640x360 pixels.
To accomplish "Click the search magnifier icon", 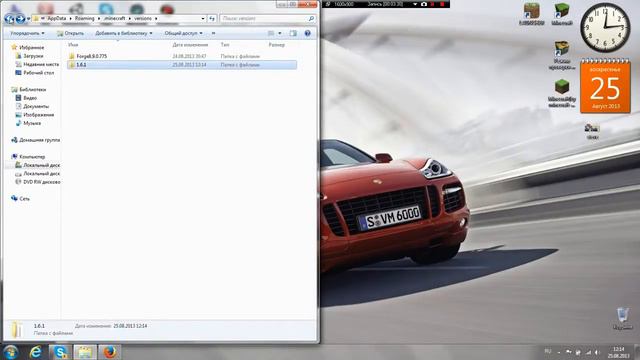I will pos(311,18).
